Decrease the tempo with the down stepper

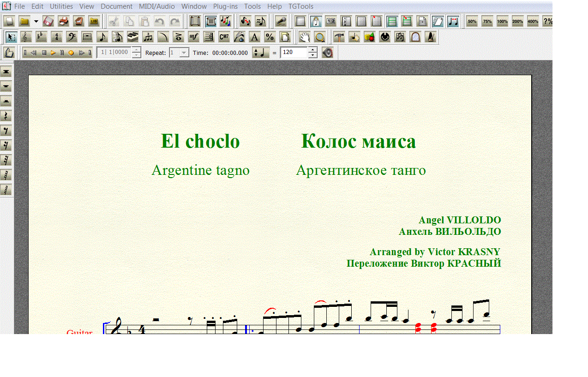click(312, 55)
